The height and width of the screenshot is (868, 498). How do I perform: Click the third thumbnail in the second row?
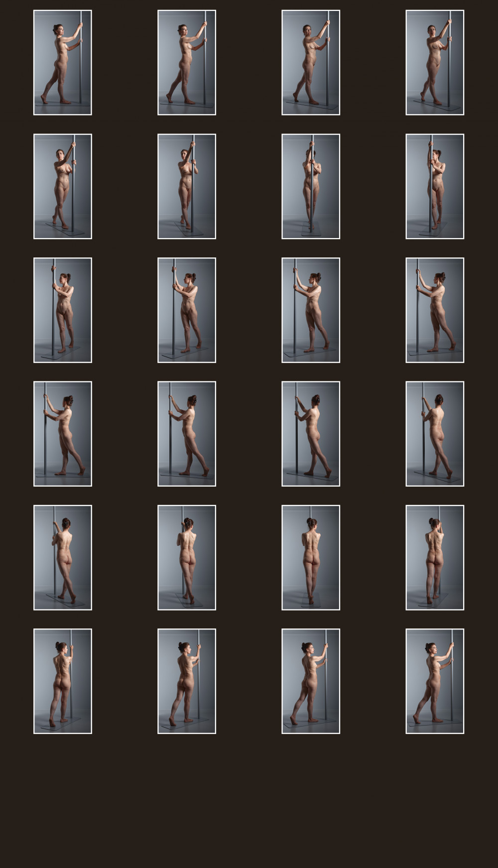tap(311, 186)
